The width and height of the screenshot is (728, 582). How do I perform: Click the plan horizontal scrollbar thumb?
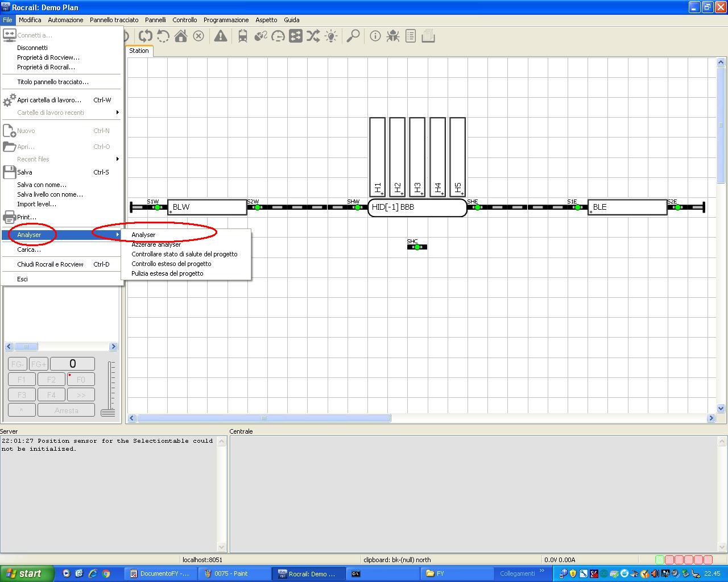click(x=264, y=418)
